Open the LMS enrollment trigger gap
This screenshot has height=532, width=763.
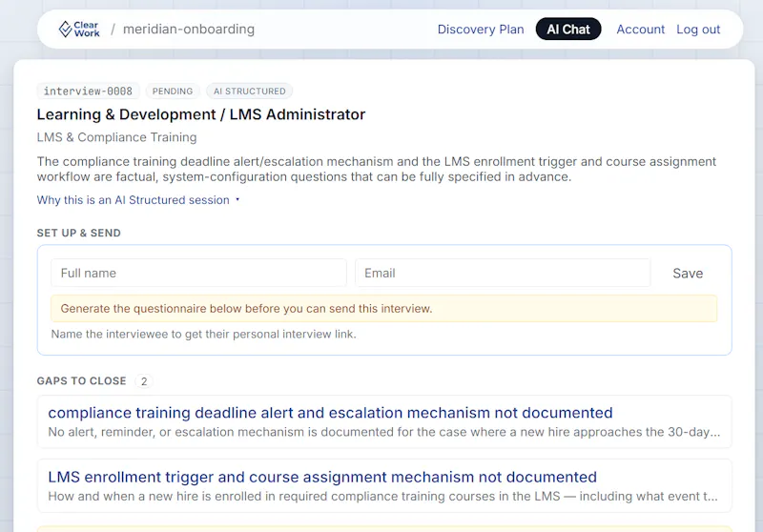384,486
